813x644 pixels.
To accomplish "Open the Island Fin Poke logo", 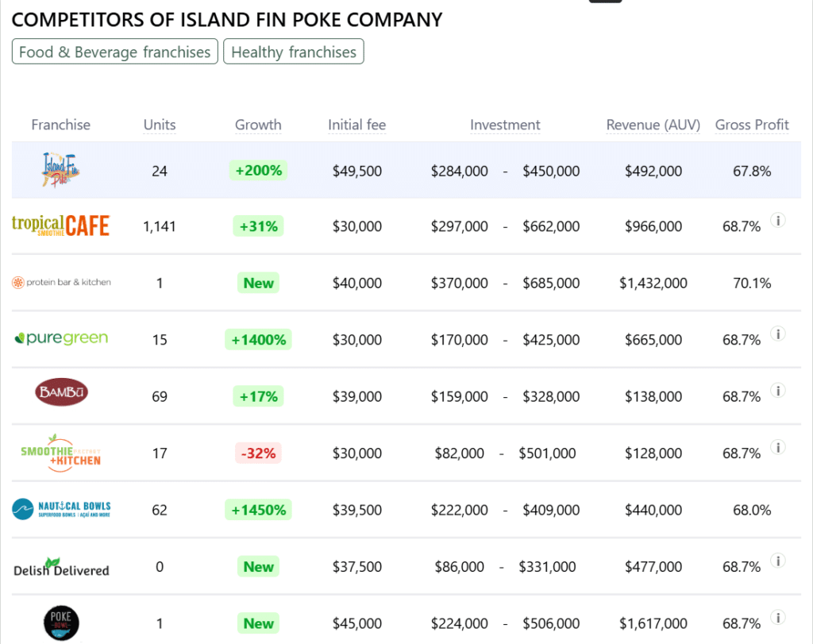I will [x=60, y=170].
